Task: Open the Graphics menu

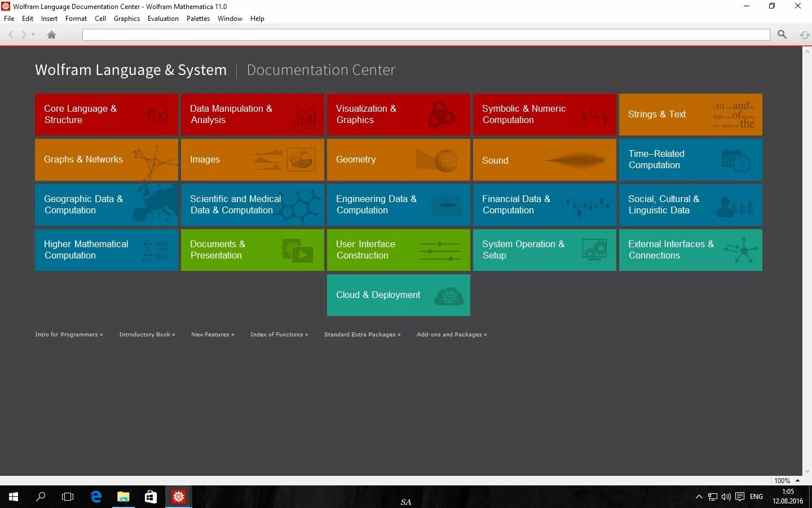Action: (x=127, y=19)
